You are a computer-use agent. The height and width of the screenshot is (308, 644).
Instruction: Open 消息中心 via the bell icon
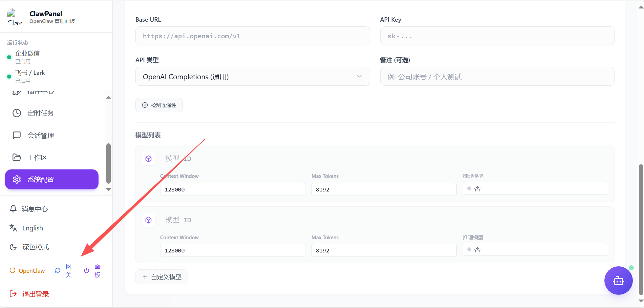click(x=13, y=209)
